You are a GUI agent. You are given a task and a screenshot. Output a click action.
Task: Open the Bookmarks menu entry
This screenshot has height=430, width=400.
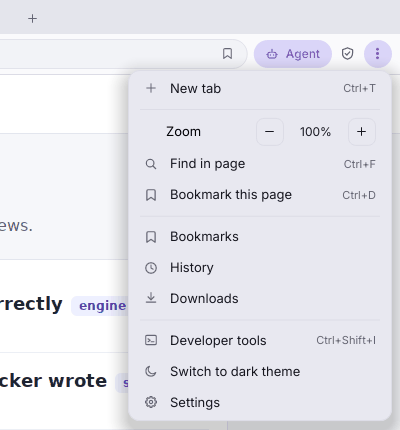(x=260, y=237)
